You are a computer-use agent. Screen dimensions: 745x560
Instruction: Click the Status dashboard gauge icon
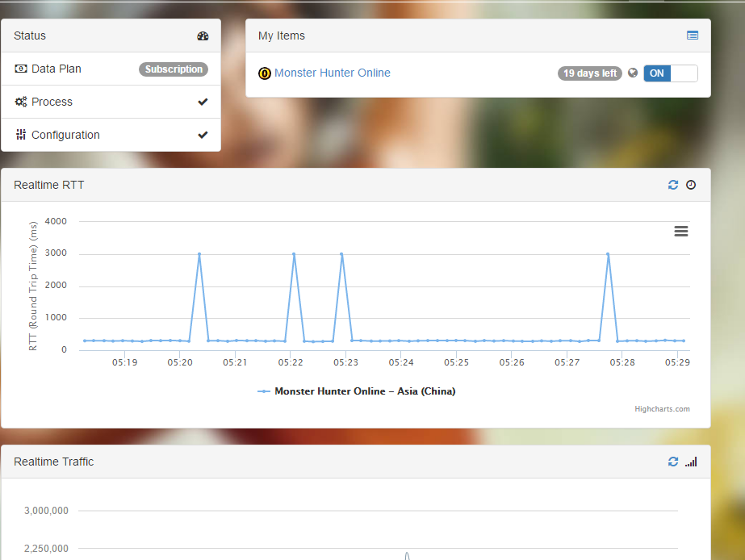[x=203, y=36]
